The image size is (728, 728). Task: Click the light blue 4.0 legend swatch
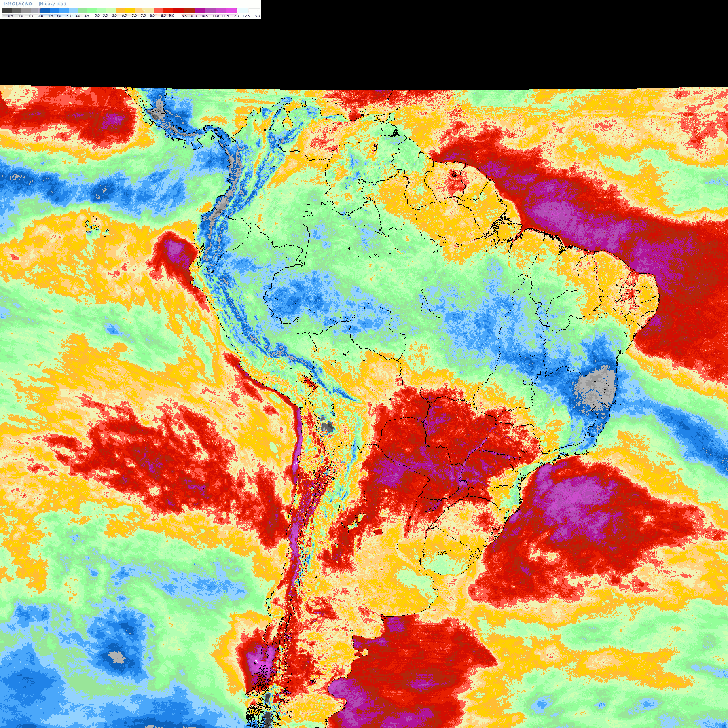(x=74, y=11)
